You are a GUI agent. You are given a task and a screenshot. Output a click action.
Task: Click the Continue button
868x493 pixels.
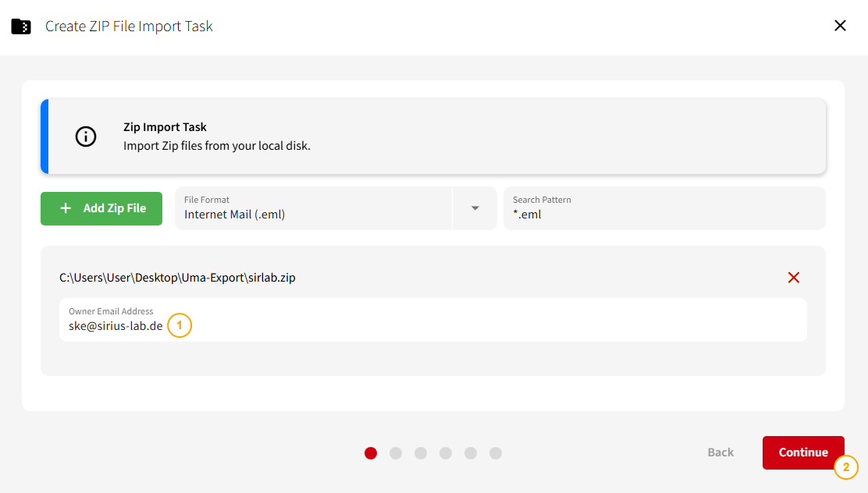coord(803,452)
